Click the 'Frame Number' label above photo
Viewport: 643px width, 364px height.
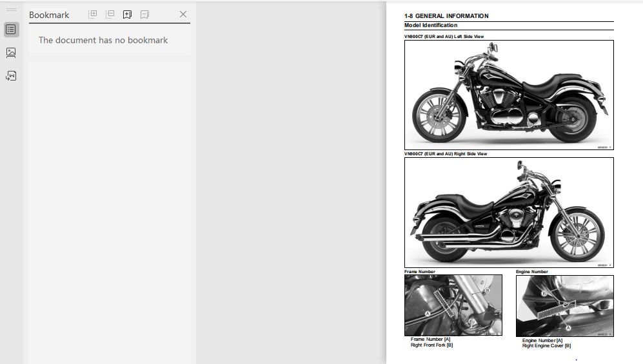tap(419, 271)
